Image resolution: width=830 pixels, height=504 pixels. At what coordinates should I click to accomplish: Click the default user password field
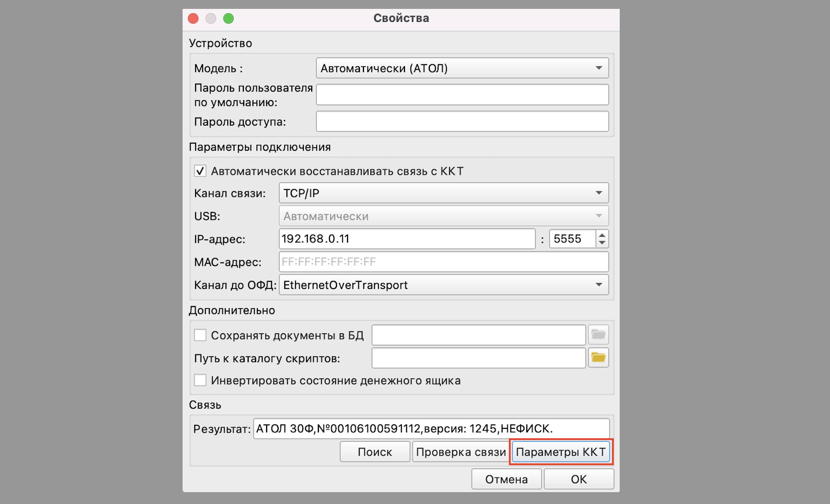[x=462, y=95]
